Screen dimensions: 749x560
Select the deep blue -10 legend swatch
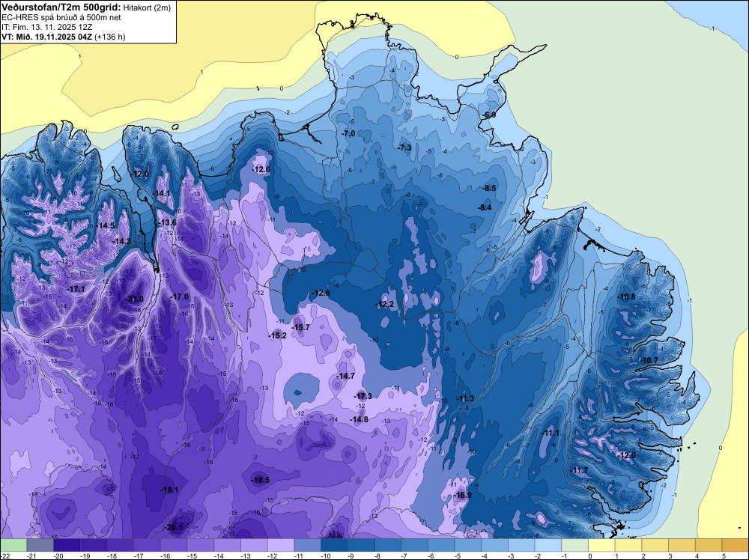point(334,545)
